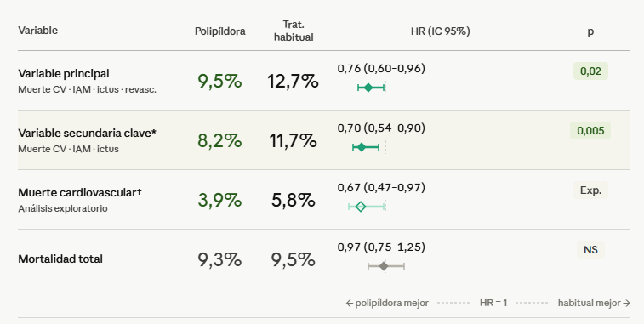644x324 pixels.
Task: Click the green diamond marker for Variable principal
Action: coord(368,88)
